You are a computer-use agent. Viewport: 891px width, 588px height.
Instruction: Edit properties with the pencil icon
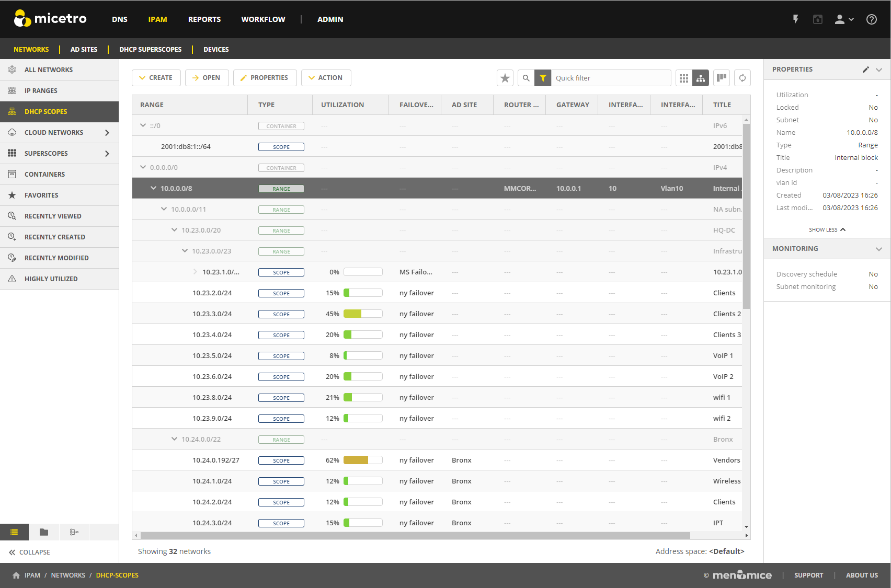coord(865,70)
